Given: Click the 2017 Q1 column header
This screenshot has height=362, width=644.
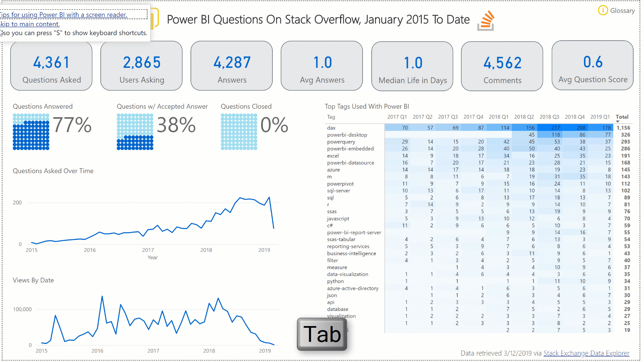Looking at the screenshot, I should pyautogui.click(x=397, y=117).
